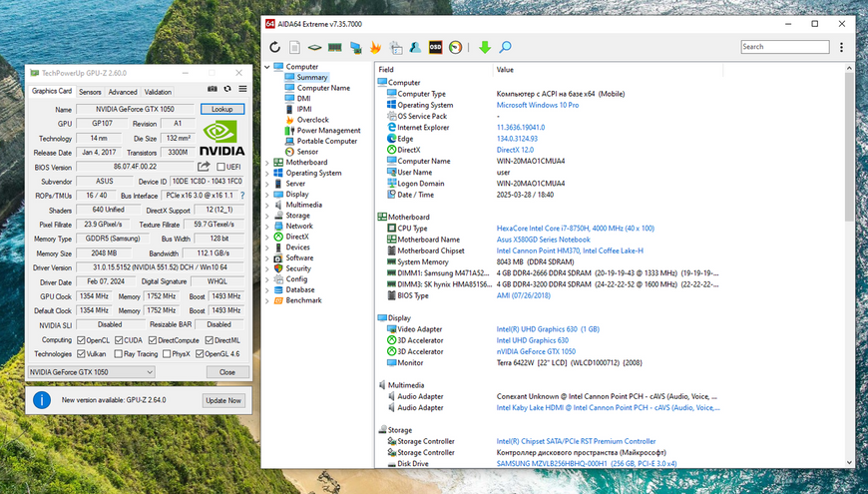This screenshot has height=494, width=868.
Task: Expand the Display tree node
Action: [267, 195]
